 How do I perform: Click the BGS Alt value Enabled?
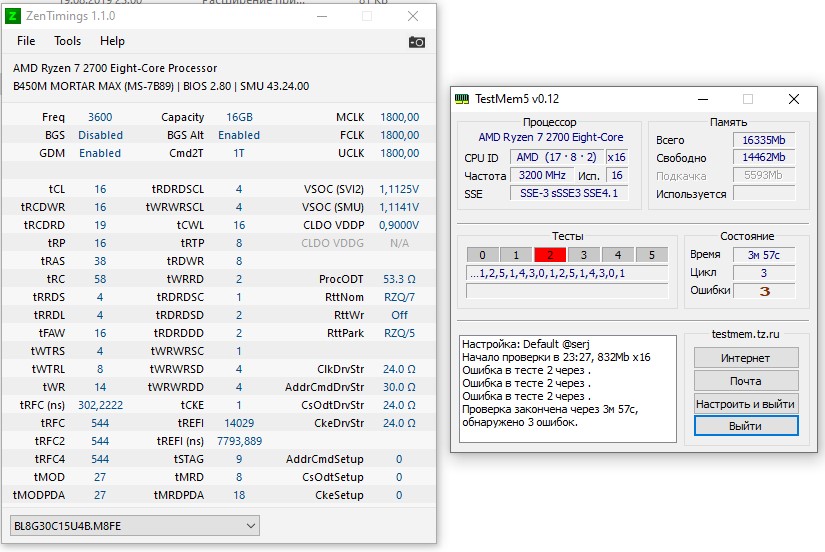click(239, 135)
